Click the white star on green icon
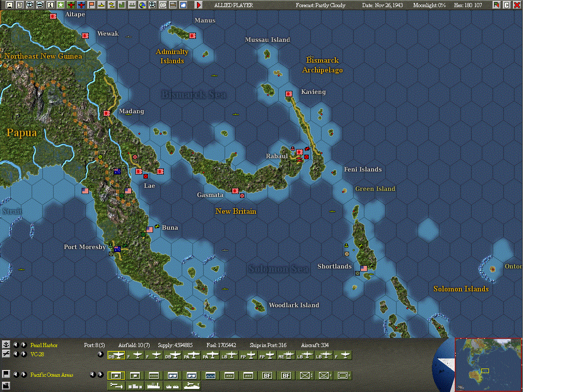This screenshot has height=392, width=588. tap(60, 5)
